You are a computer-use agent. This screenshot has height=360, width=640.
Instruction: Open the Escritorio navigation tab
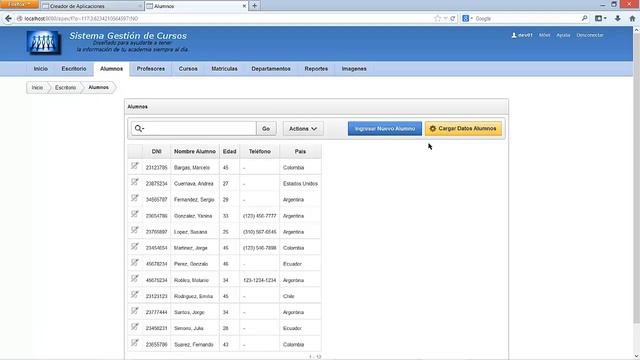(74, 69)
